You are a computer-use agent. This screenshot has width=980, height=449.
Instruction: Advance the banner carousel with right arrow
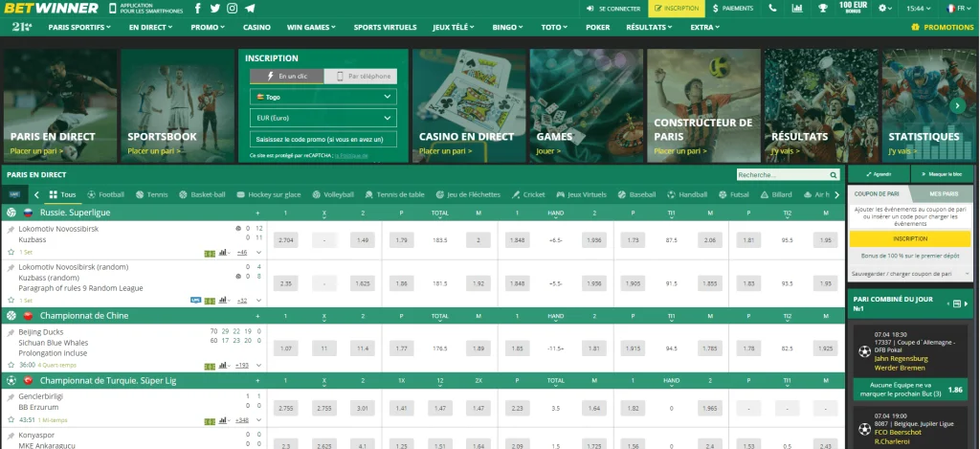(957, 105)
